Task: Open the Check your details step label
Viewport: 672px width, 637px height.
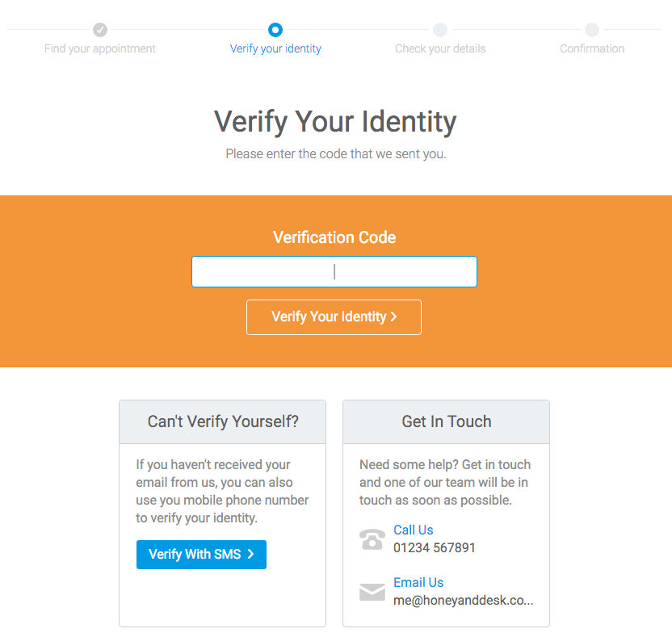Action: click(440, 48)
